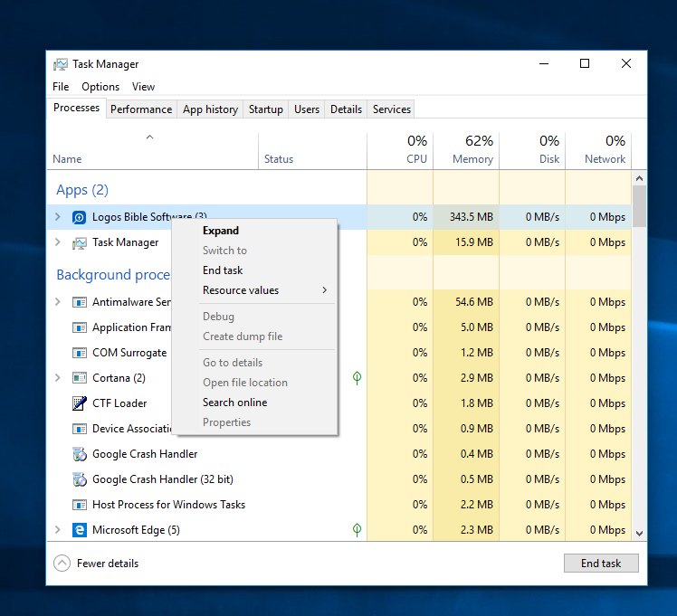Image resolution: width=677 pixels, height=616 pixels.
Task: Open the File menu
Action: (x=61, y=87)
